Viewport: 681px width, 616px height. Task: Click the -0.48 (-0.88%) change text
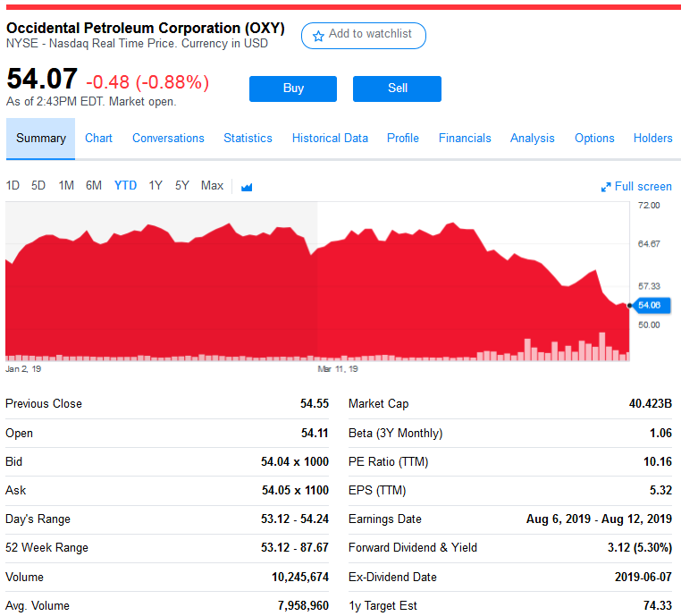coord(147,82)
